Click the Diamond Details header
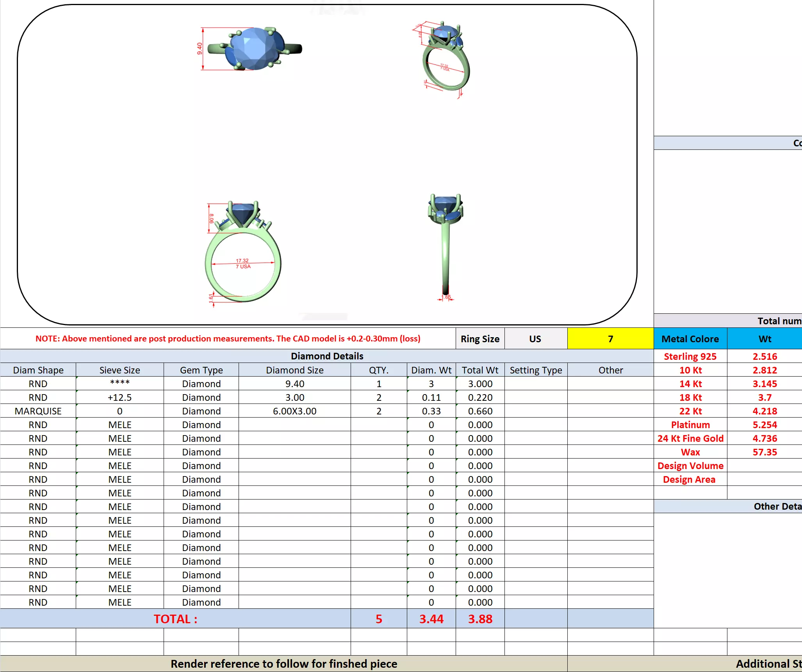Viewport: 802px width, 672px height. pyautogui.click(x=327, y=356)
